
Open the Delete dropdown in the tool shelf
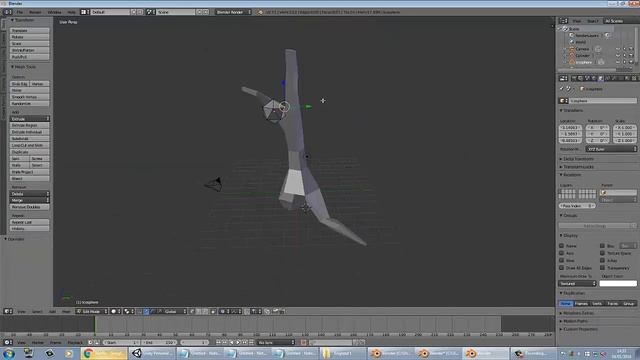click(29, 193)
